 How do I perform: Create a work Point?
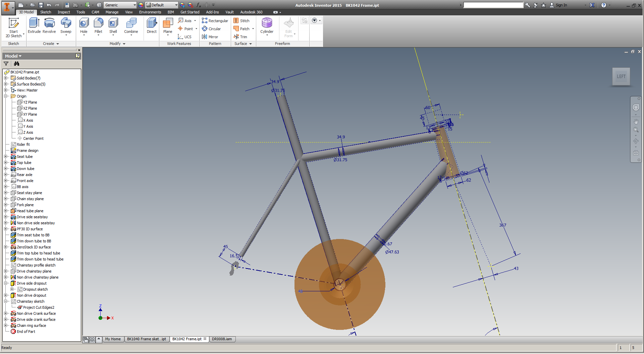point(185,29)
